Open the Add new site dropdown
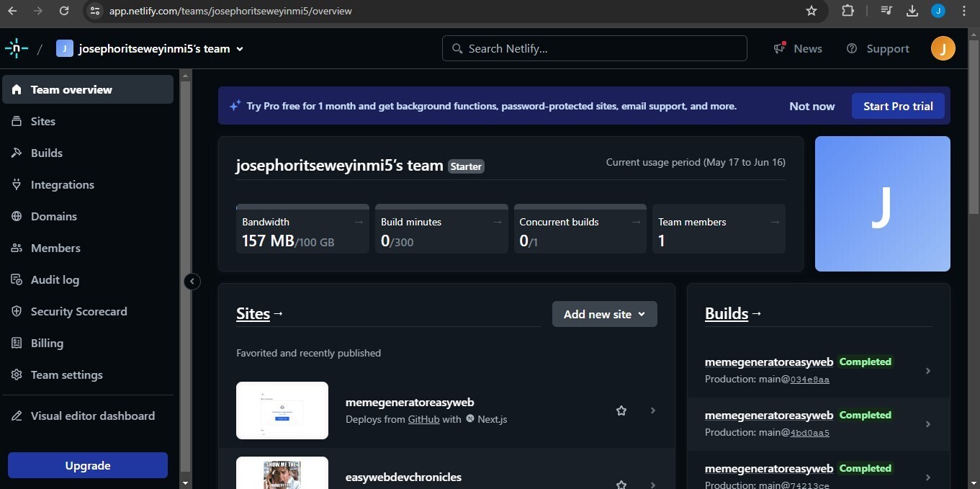This screenshot has height=489, width=980. click(604, 314)
